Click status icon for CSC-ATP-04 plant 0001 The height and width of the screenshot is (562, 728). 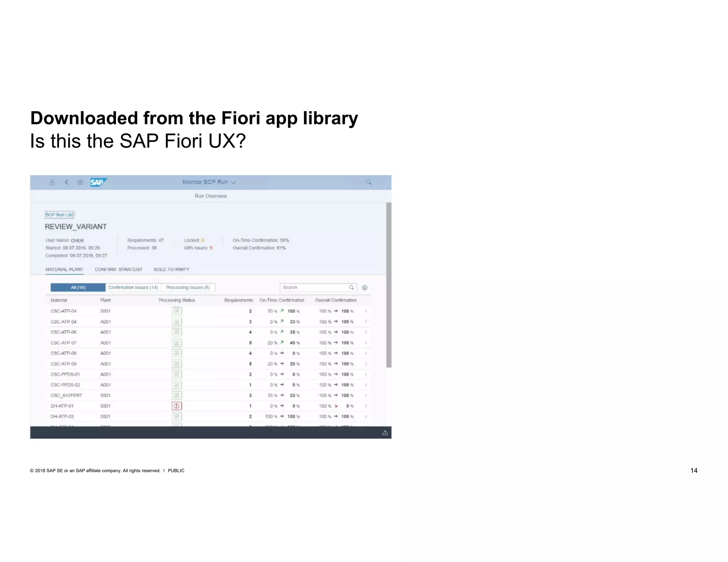pos(177,311)
